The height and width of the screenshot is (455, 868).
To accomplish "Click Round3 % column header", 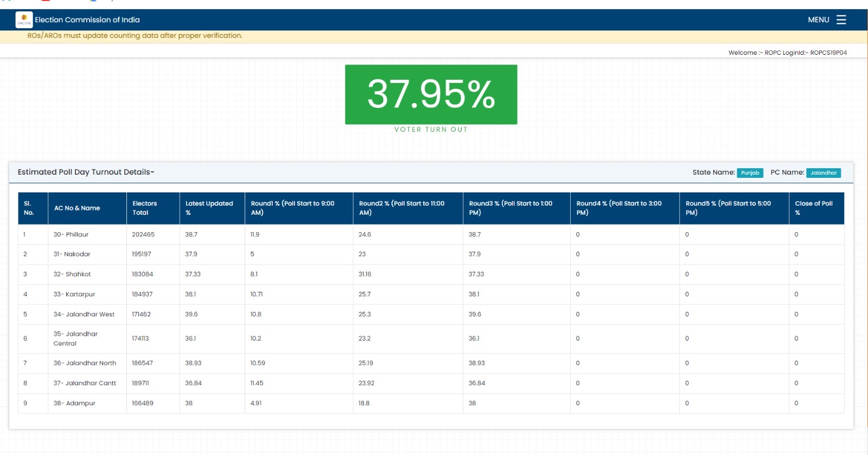I will [516, 208].
